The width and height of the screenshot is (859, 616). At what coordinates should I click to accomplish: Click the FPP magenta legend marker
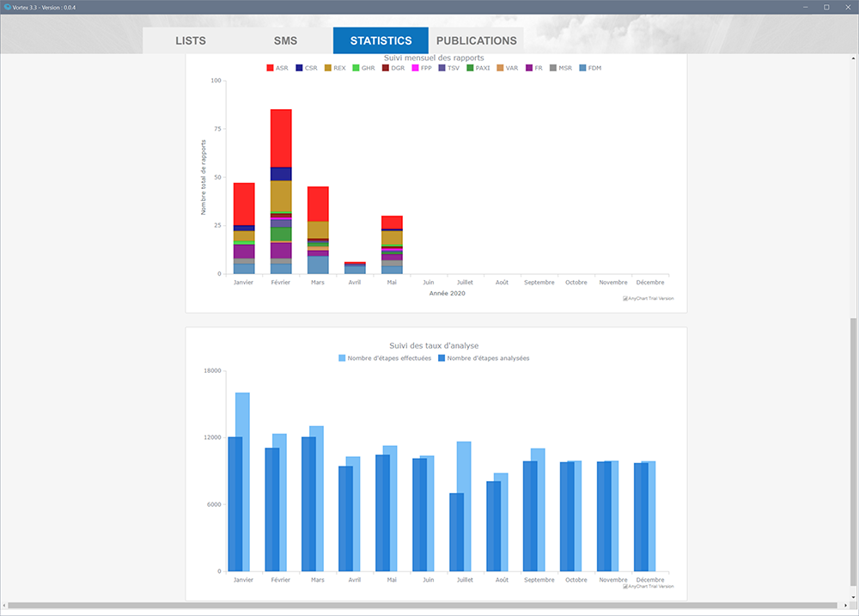pyautogui.click(x=415, y=68)
